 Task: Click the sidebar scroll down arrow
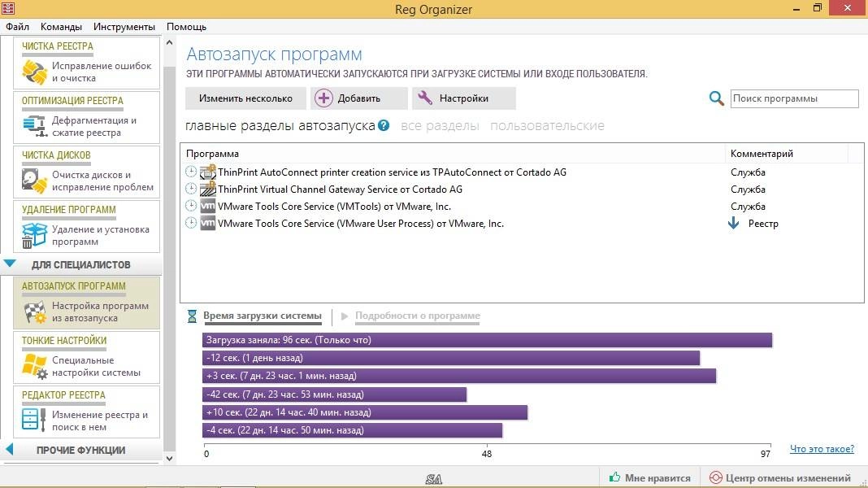(169, 458)
